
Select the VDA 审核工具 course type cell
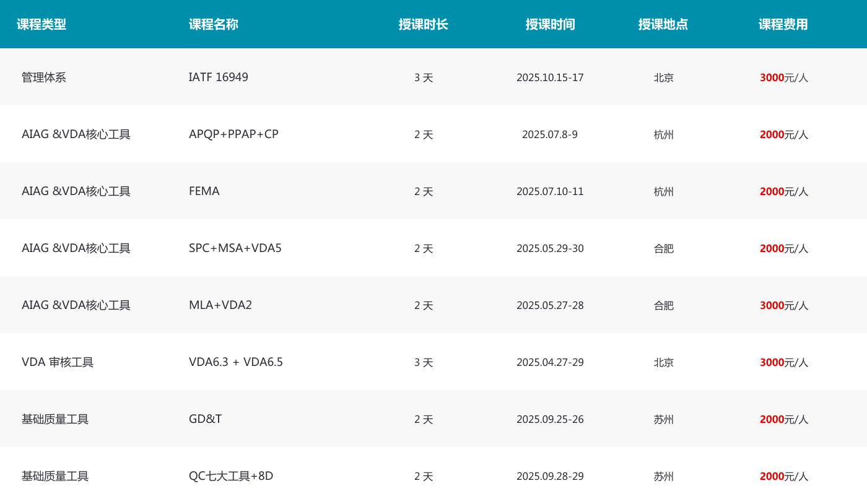pos(58,362)
